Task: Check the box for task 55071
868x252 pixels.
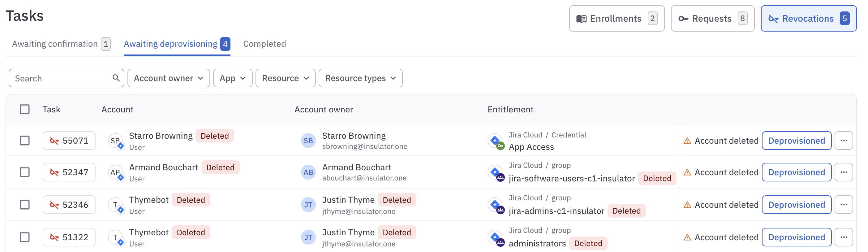Action: click(25, 141)
